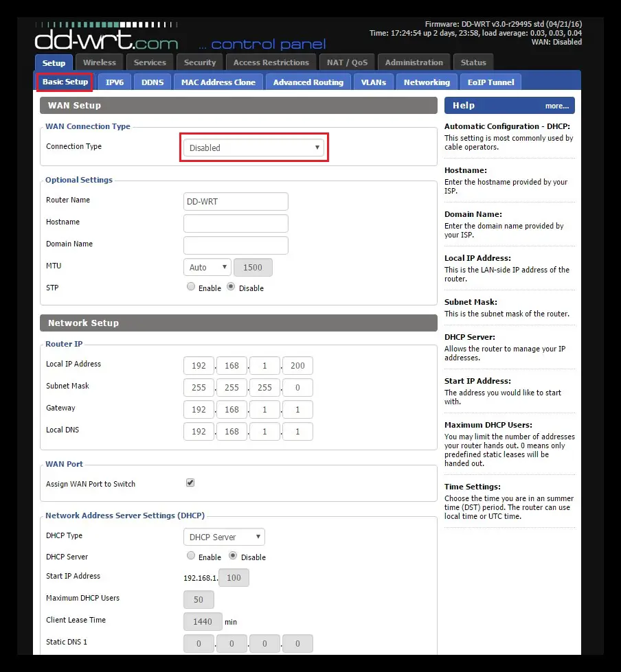The height and width of the screenshot is (672, 621).
Task: Switch to the VLANs sub-tab
Action: pyautogui.click(x=374, y=82)
